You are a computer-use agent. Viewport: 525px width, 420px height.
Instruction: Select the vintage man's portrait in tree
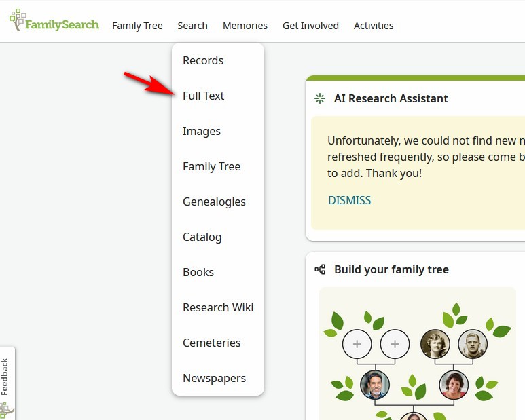473,344
